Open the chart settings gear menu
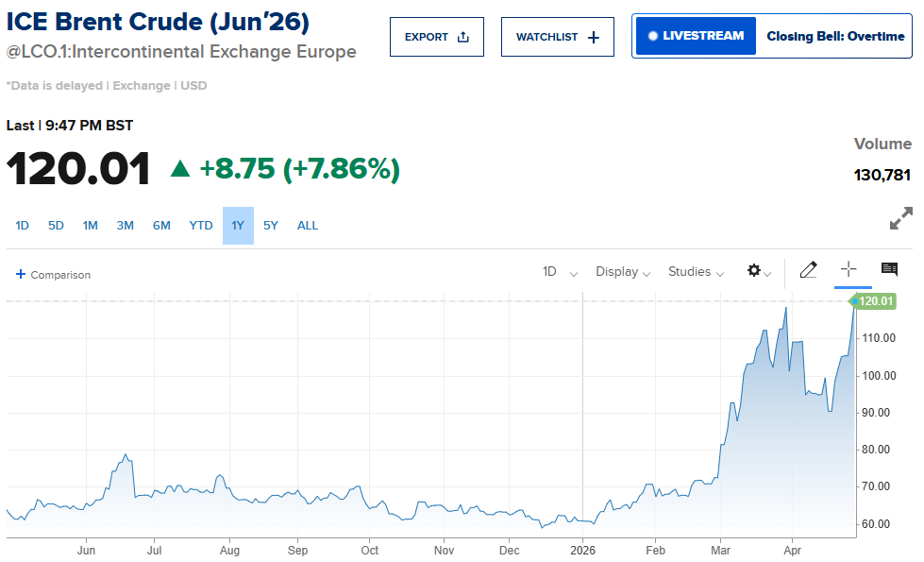The image size is (924, 562). (754, 271)
